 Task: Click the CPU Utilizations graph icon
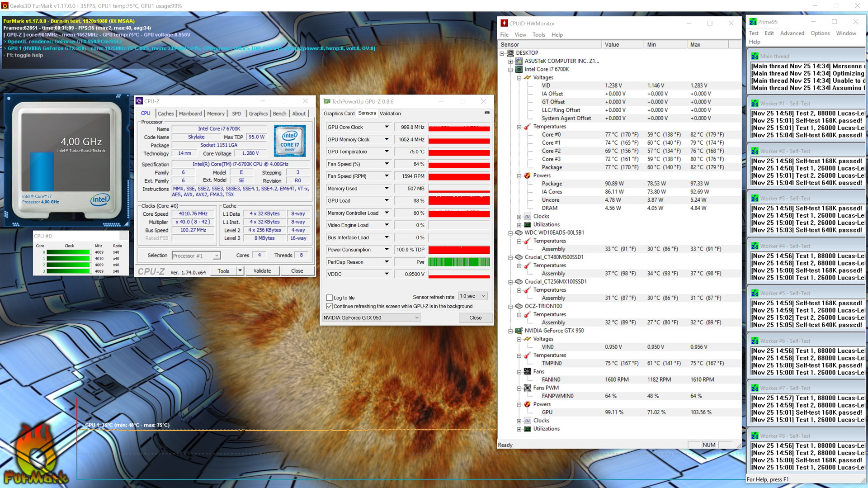527,224
